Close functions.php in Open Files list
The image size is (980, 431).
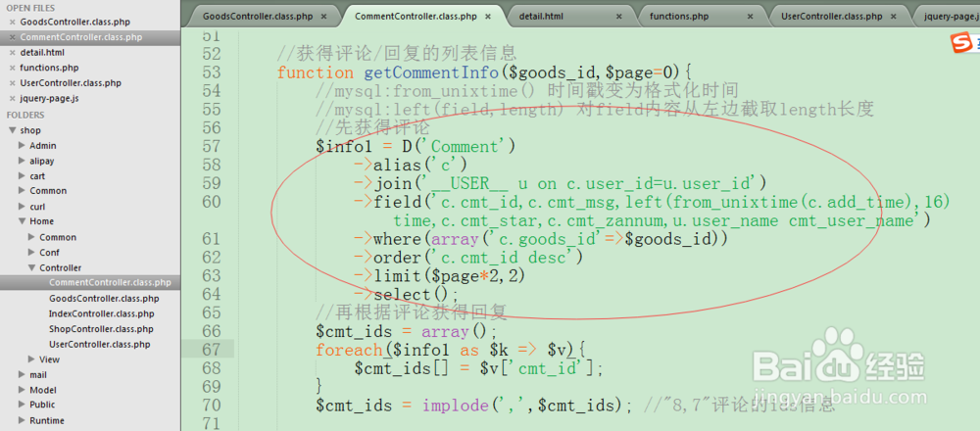click(12, 68)
